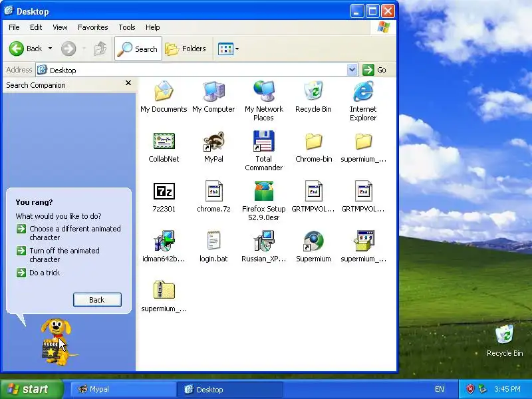Select Firefox Setup 52.9.0esr installer
The image size is (532, 399).
(x=263, y=191)
